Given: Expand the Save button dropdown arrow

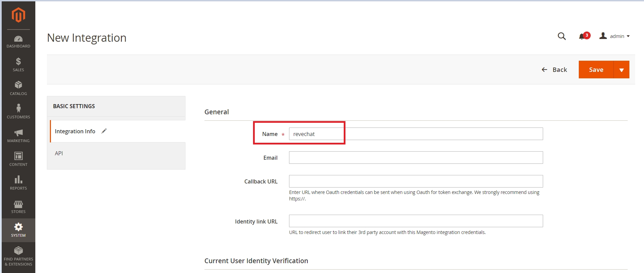Looking at the screenshot, I should tap(621, 70).
